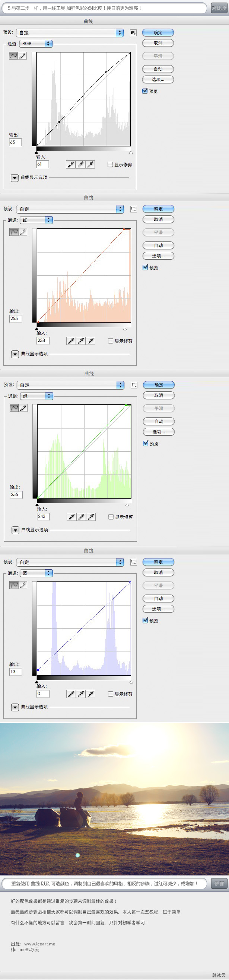229x980 pixels.
Task: Open 预设 自定 dropdown in 蓝 channel dialog
Action: coord(70,562)
